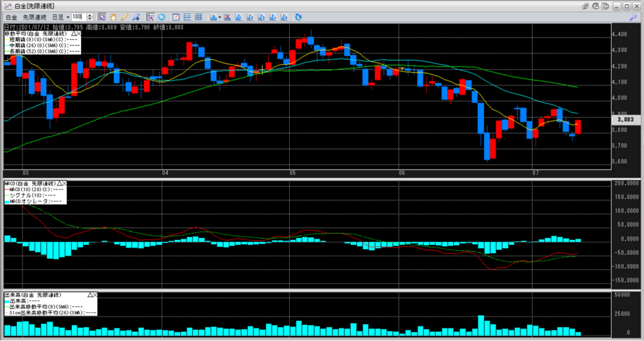Open the 日足 timeframe dropdown
Image resolution: width=644 pixels, height=341 pixels.
(x=60, y=17)
